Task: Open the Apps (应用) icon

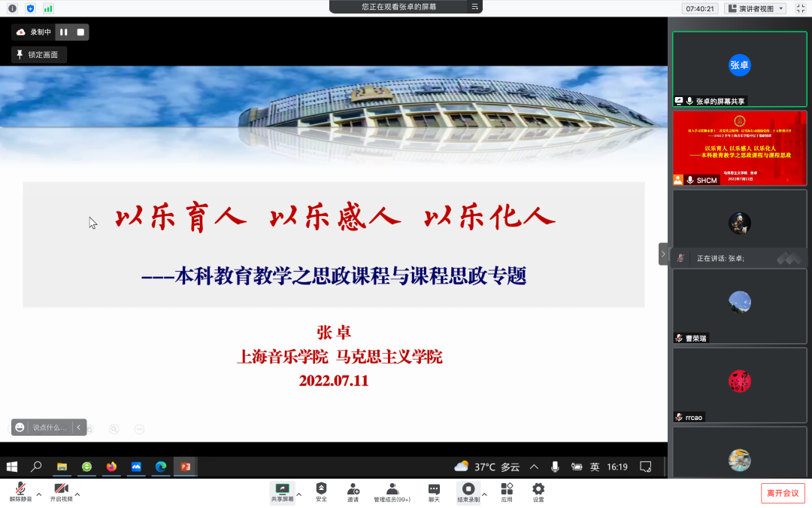Action: [507, 492]
